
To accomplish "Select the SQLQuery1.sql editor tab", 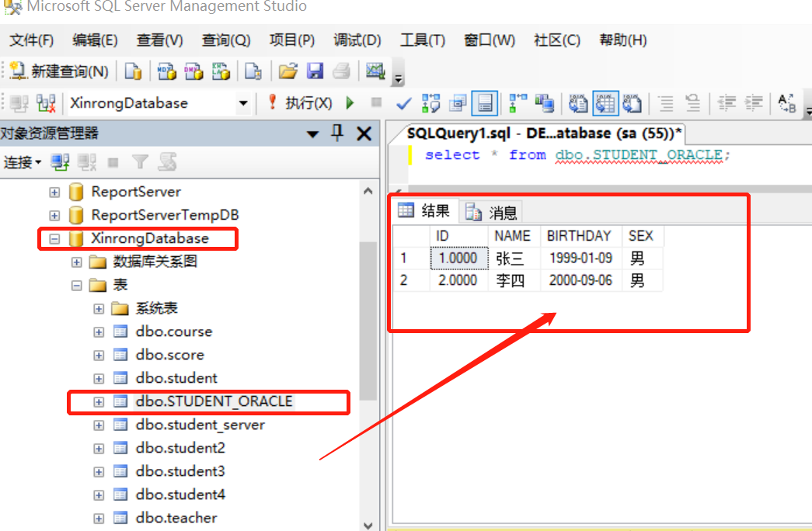I will pyautogui.click(x=543, y=134).
